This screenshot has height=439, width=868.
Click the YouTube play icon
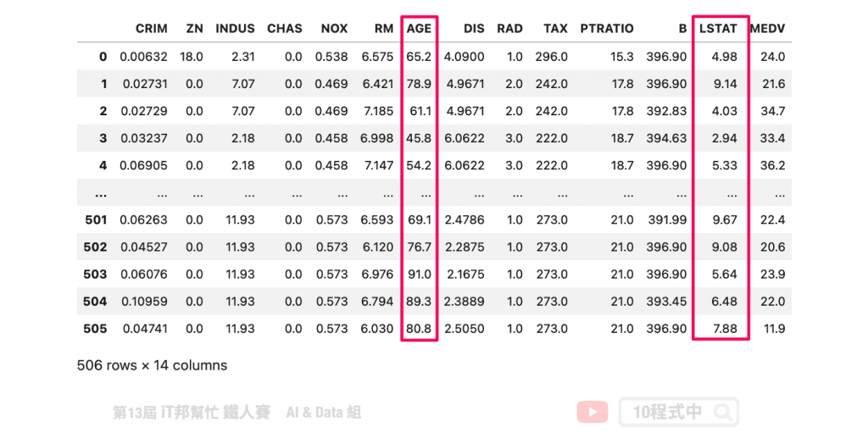593,412
